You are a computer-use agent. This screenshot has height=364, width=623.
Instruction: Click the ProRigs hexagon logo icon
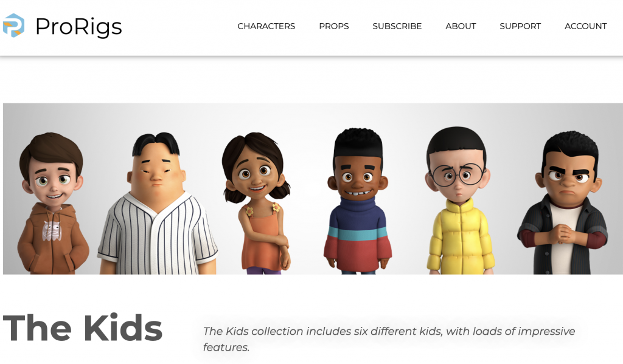(x=13, y=26)
